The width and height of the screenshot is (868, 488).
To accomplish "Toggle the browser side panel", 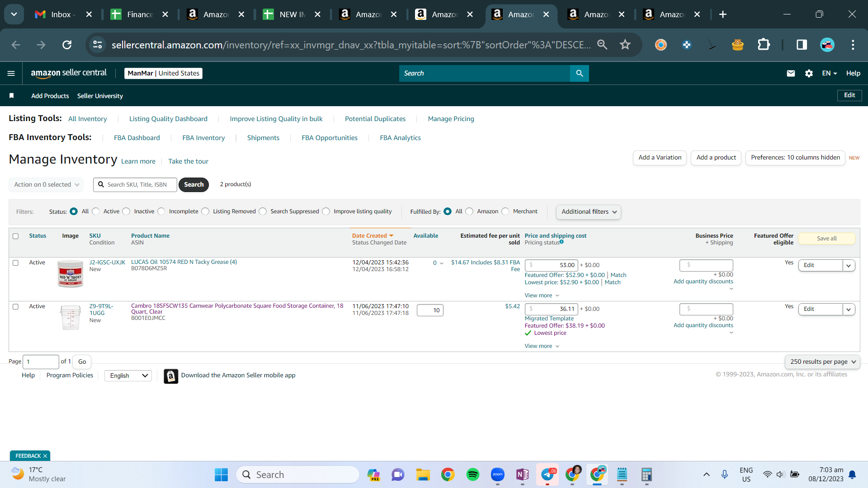I will 802,45.
